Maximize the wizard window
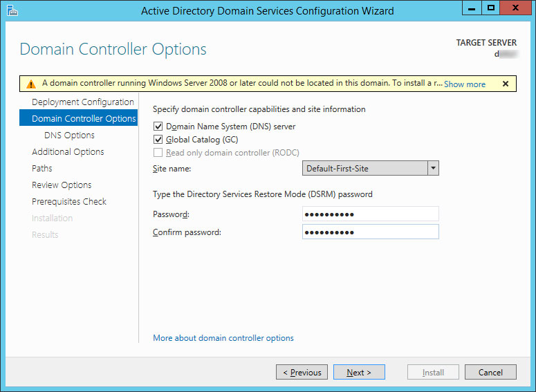 (491, 8)
